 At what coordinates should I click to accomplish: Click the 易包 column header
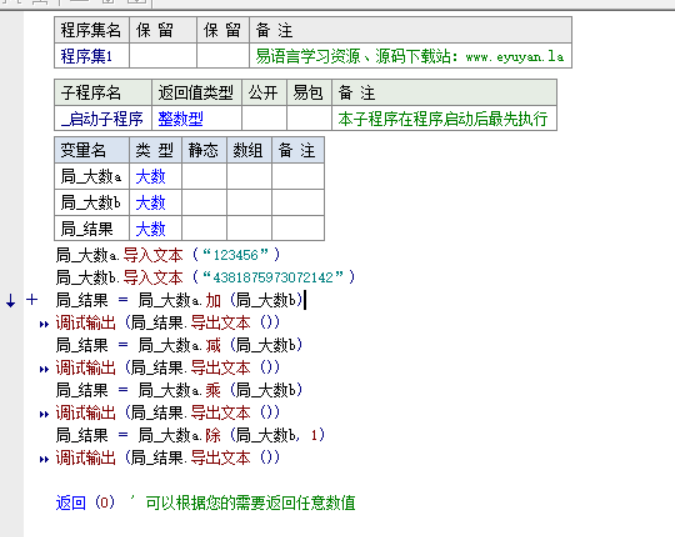(309, 92)
